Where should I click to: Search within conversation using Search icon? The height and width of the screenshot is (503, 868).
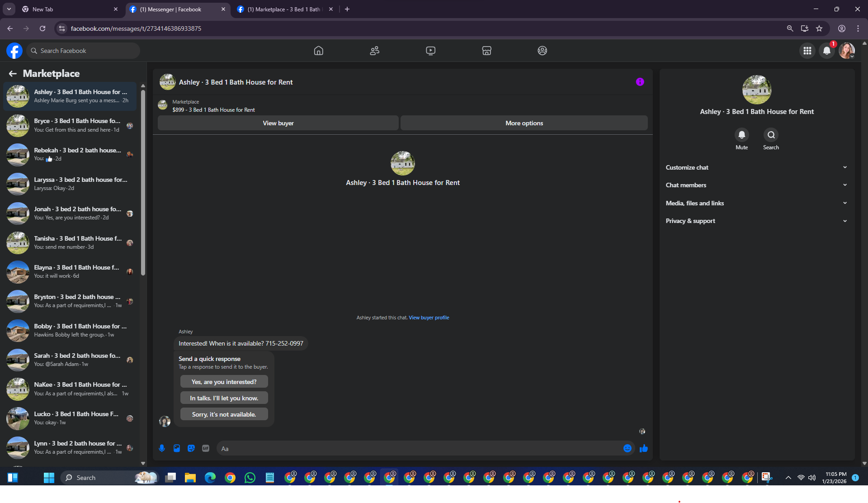coord(771,135)
